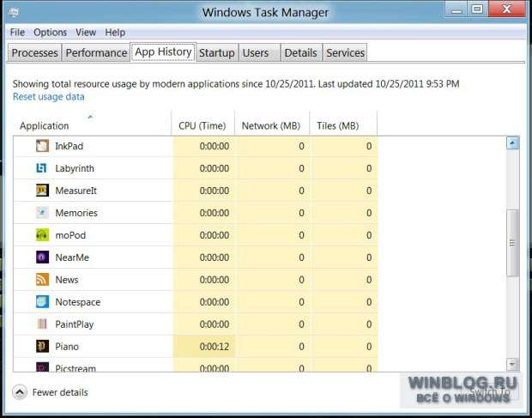Click the Notespace app icon
The height and width of the screenshot is (418, 532).
click(x=42, y=301)
